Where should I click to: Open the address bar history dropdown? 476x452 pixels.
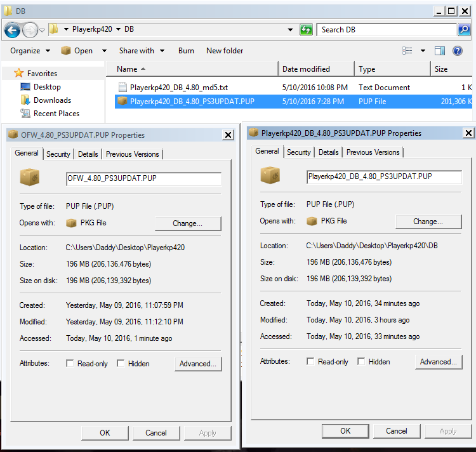tap(290, 30)
